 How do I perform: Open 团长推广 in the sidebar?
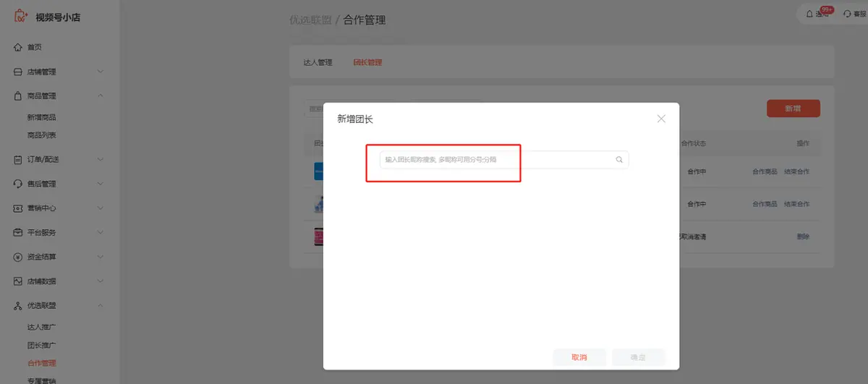pyautogui.click(x=42, y=346)
